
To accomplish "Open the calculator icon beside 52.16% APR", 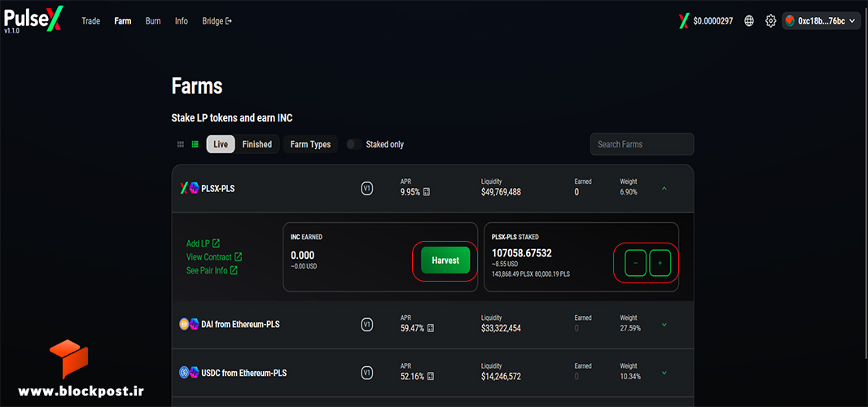I will pyautogui.click(x=431, y=377).
